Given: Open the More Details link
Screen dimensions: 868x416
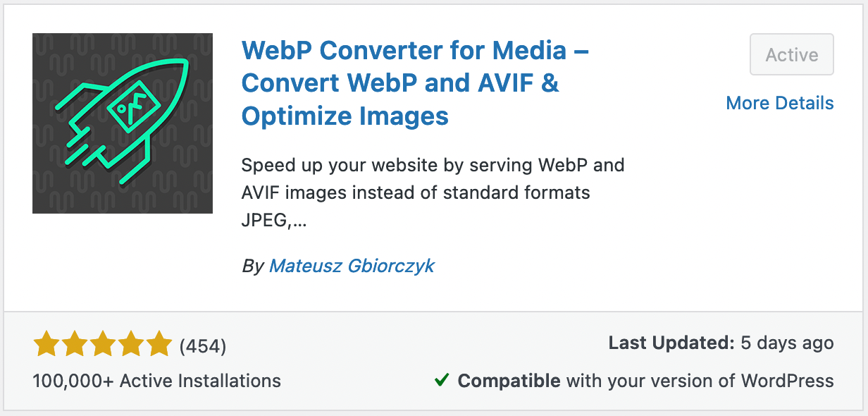Looking at the screenshot, I should pos(779,103).
